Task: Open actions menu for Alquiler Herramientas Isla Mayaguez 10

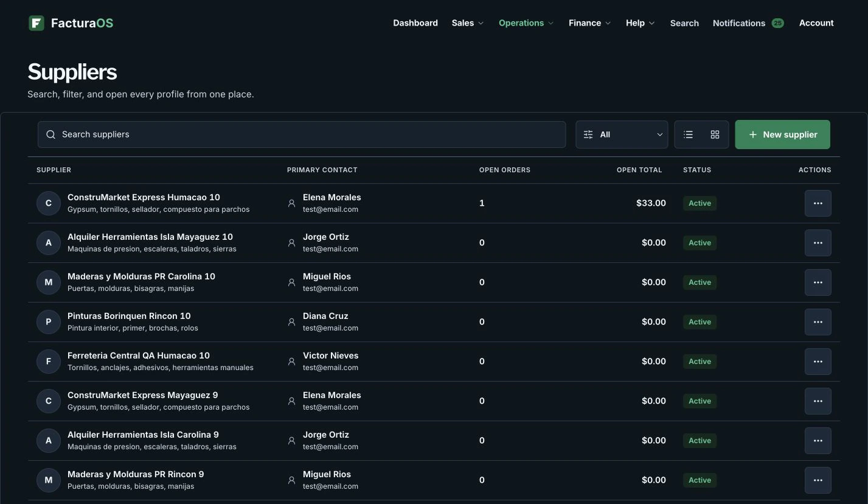Action: coord(818,243)
